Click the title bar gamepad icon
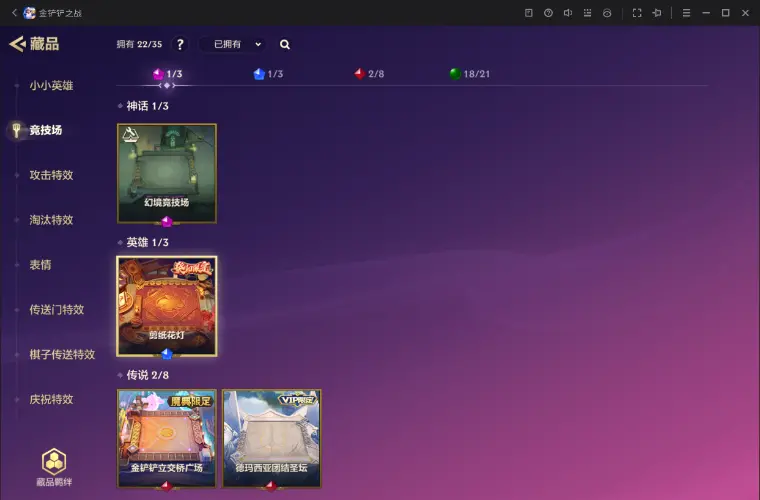The width and height of the screenshot is (760, 500). 607,13
